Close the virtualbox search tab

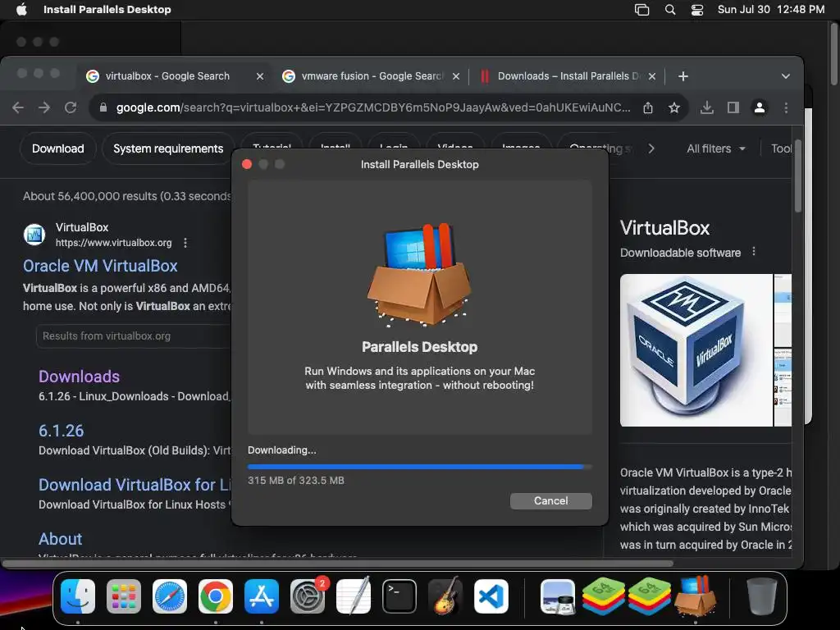[260, 76]
